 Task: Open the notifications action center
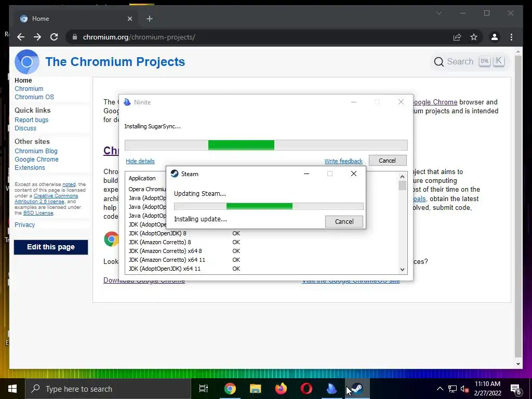tap(516, 390)
